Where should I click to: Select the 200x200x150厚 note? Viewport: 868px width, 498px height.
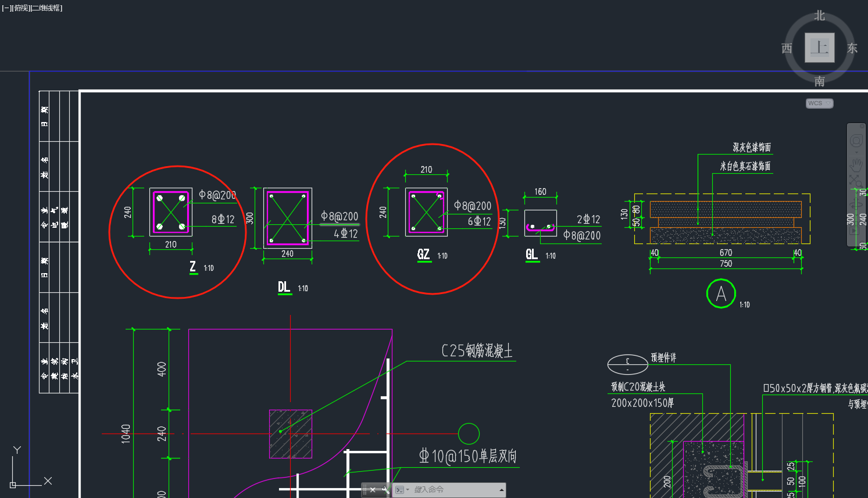click(642, 403)
